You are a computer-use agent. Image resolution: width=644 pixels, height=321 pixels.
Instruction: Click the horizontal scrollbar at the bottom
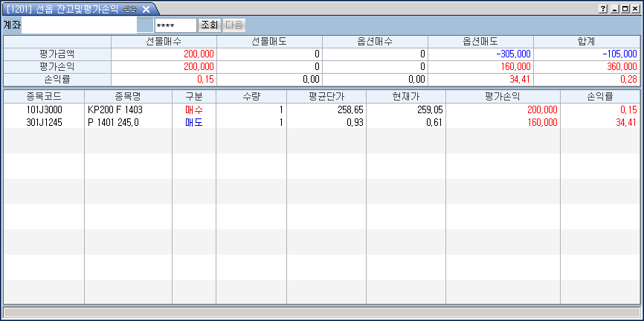coord(321,312)
